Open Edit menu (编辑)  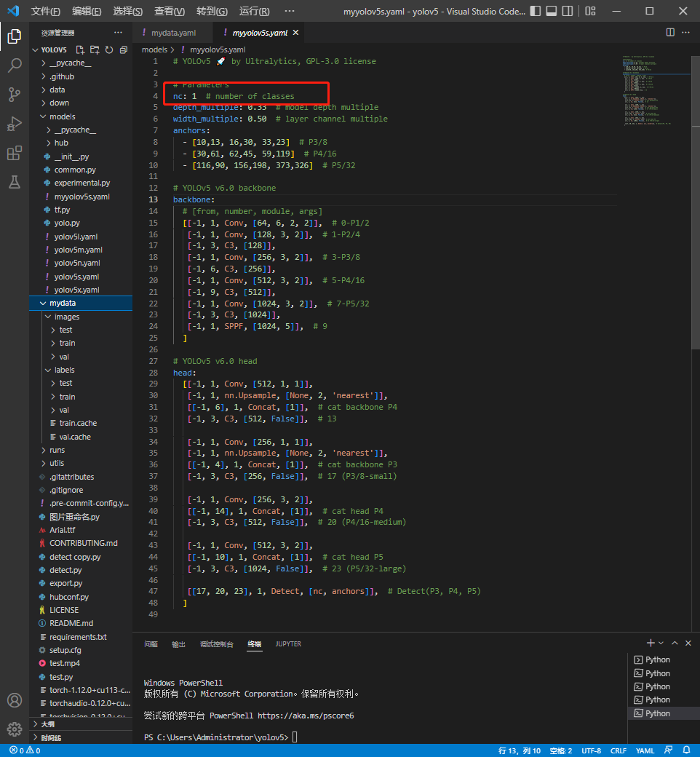point(87,11)
